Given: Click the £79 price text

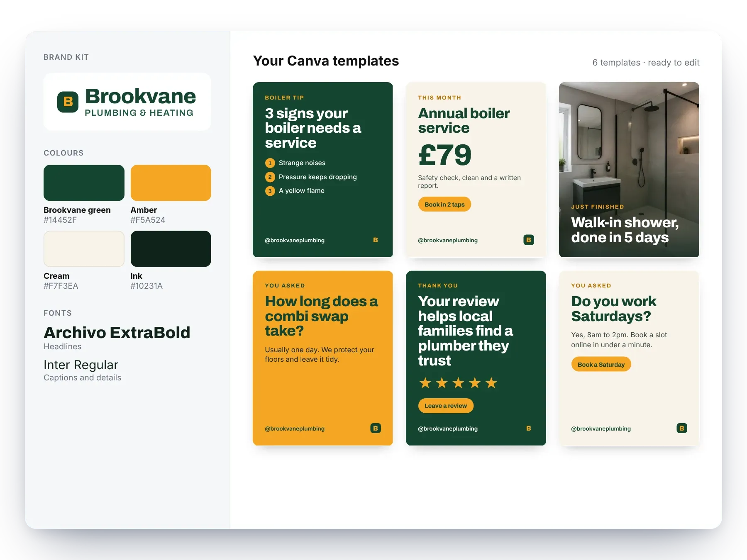Looking at the screenshot, I should click(x=445, y=155).
